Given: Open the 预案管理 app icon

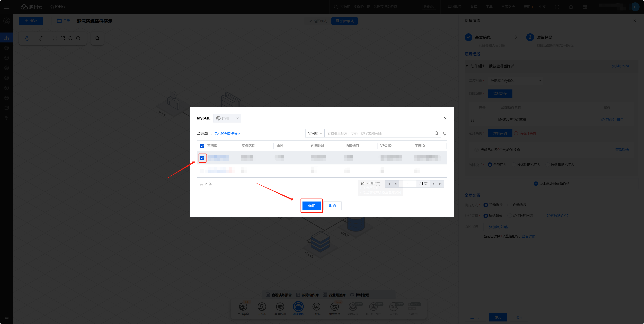Looking at the screenshot, I should point(334,306).
